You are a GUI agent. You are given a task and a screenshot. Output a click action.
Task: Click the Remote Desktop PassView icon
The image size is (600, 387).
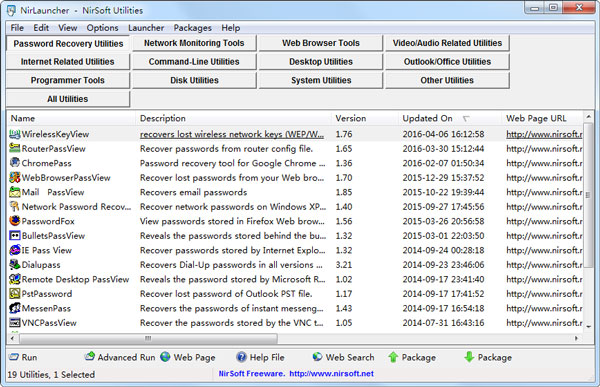pos(15,279)
